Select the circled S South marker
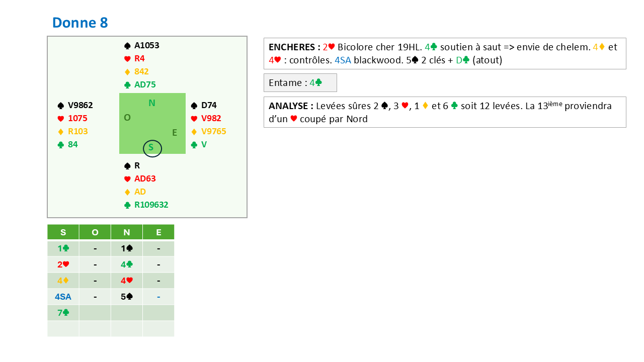Image resolution: width=644 pixels, height=362 pixels. [152, 148]
